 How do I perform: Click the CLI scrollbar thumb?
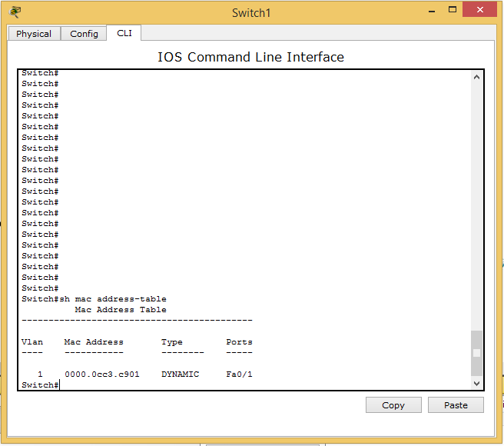(476, 353)
